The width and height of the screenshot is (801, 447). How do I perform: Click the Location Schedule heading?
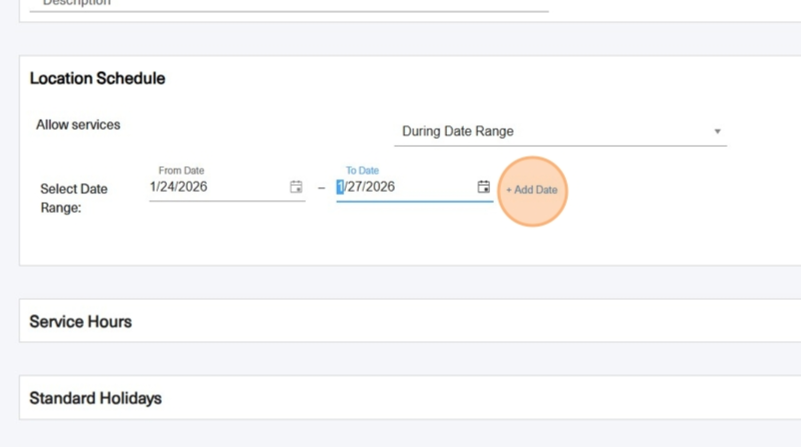click(x=98, y=78)
